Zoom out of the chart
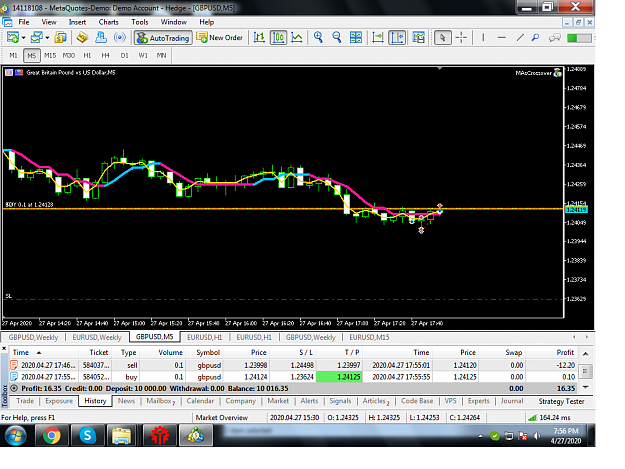This screenshot has height=469, width=625. coord(337,38)
